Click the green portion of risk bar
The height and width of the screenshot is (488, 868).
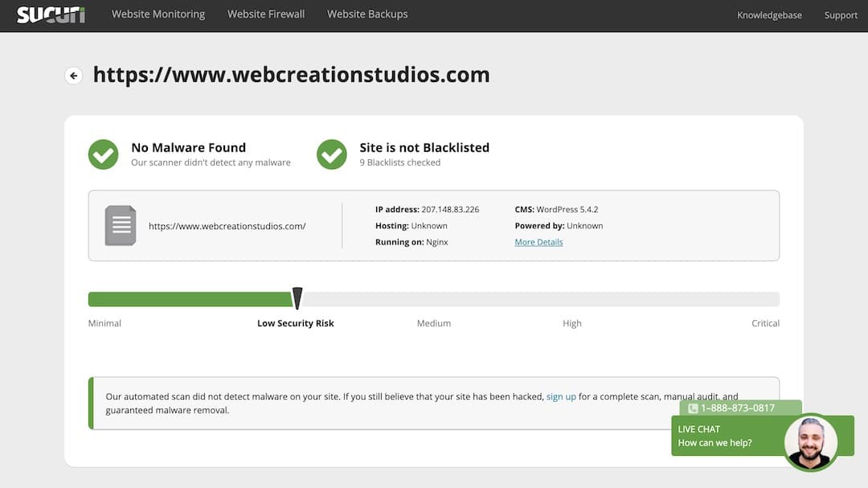click(190, 299)
